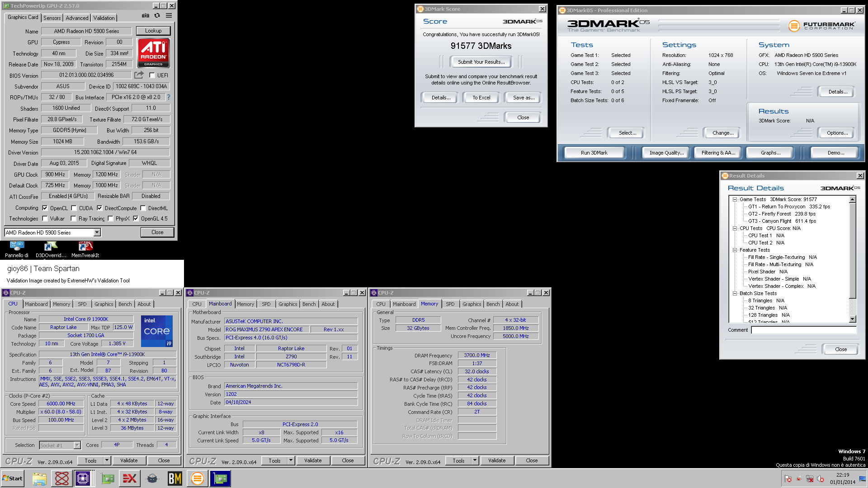Switch to CPU-Z via taskbar chip icon
Screen dimensions: 868x488
pos(83,479)
